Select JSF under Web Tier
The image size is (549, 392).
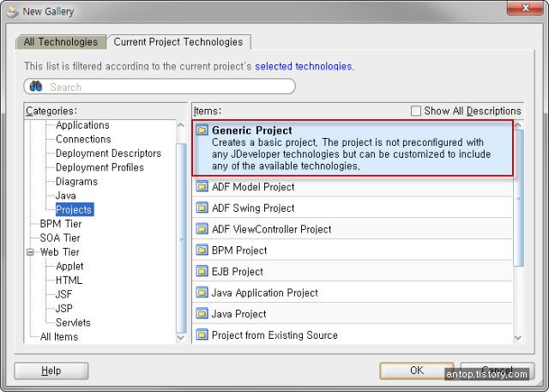63,294
